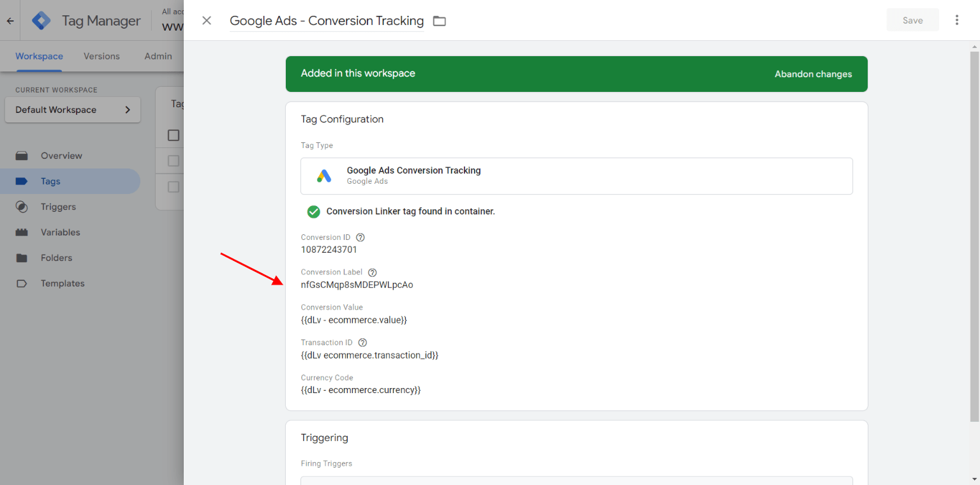Click Abandon changes
Viewport: 980px width, 485px height.
point(813,74)
